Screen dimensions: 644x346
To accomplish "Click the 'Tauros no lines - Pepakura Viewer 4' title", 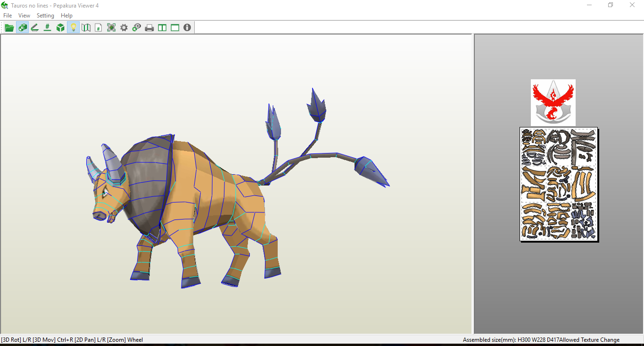I will tap(55, 6).
